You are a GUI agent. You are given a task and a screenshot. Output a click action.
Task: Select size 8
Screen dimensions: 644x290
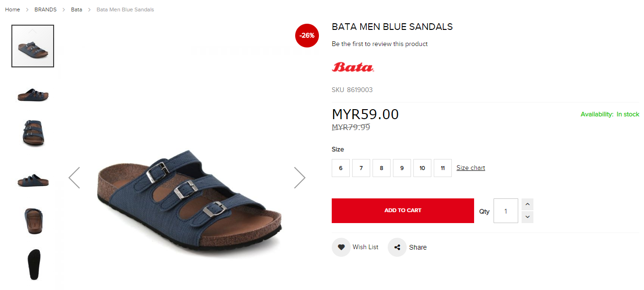[x=382, y=168]
